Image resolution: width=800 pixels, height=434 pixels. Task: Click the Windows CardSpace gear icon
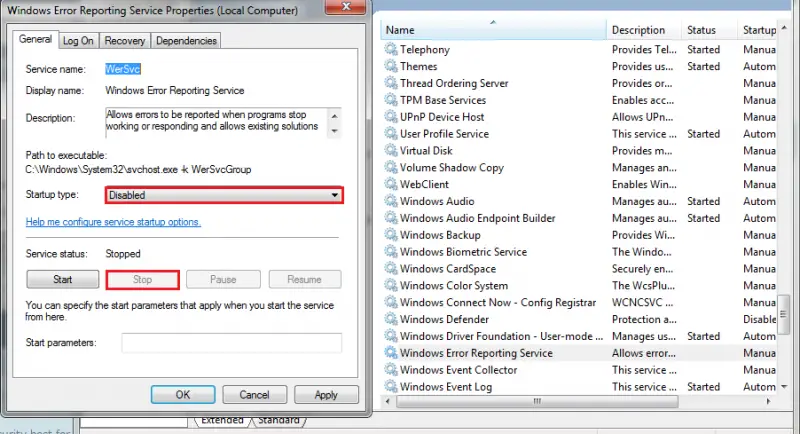click(391, 268)
